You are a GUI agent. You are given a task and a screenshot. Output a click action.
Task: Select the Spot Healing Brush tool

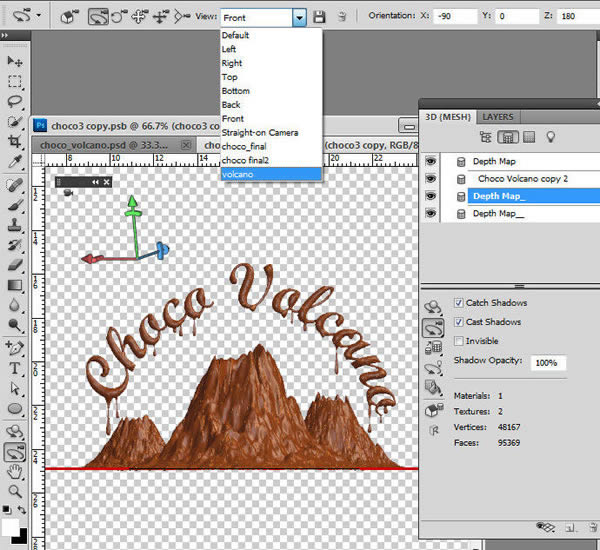[15, 184]
